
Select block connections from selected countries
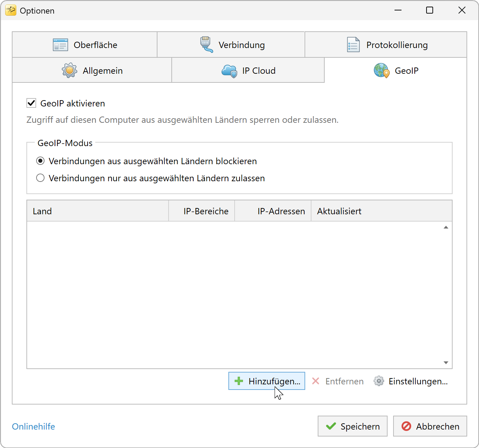click(x=40, y=161)
